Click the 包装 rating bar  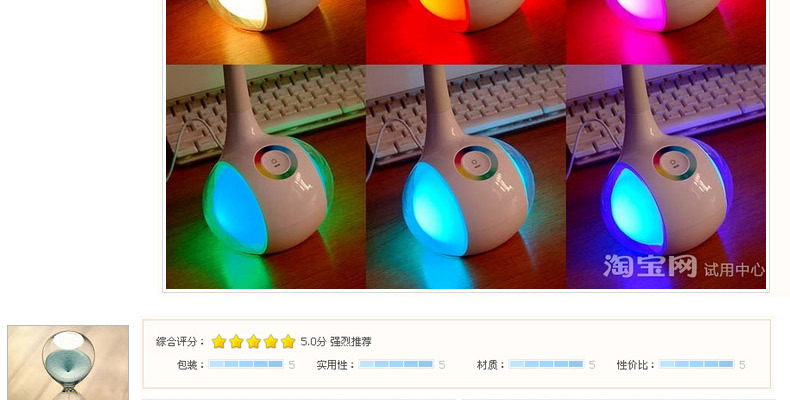coord(246,364)
